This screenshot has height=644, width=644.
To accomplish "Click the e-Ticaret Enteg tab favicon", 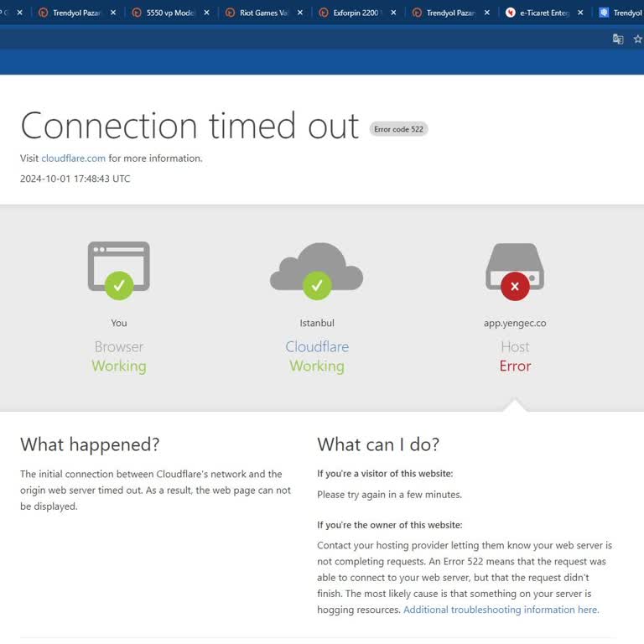I will (x=511, y=13).
